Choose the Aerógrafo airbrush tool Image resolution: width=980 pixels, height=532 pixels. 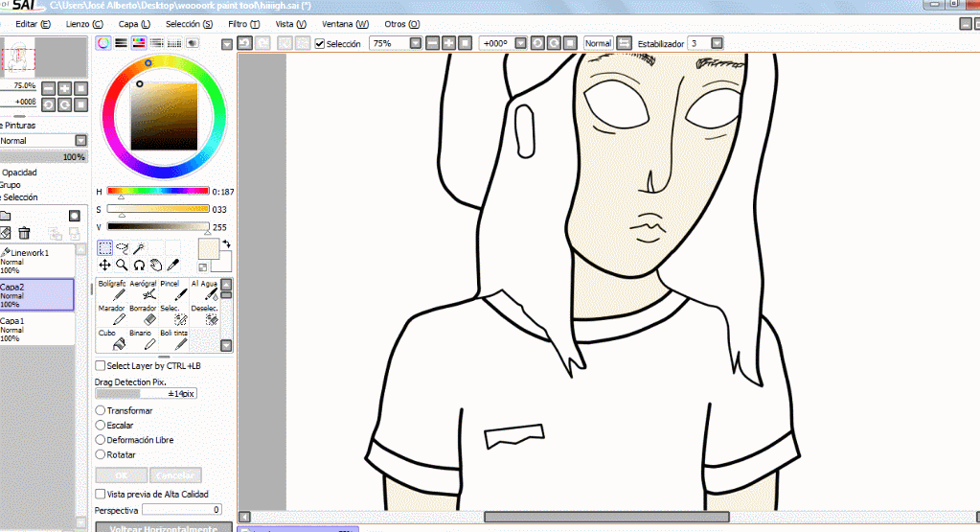[x=143, y=290]
